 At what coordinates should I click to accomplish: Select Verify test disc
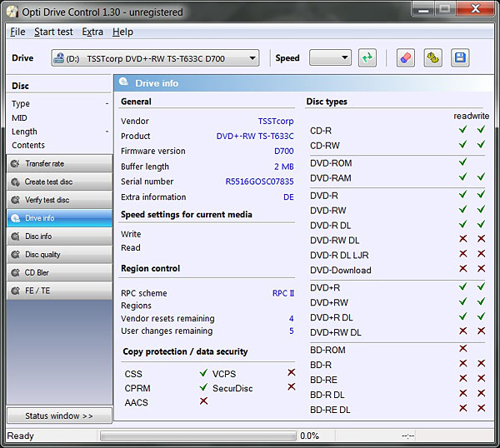[x=59, y=200]
